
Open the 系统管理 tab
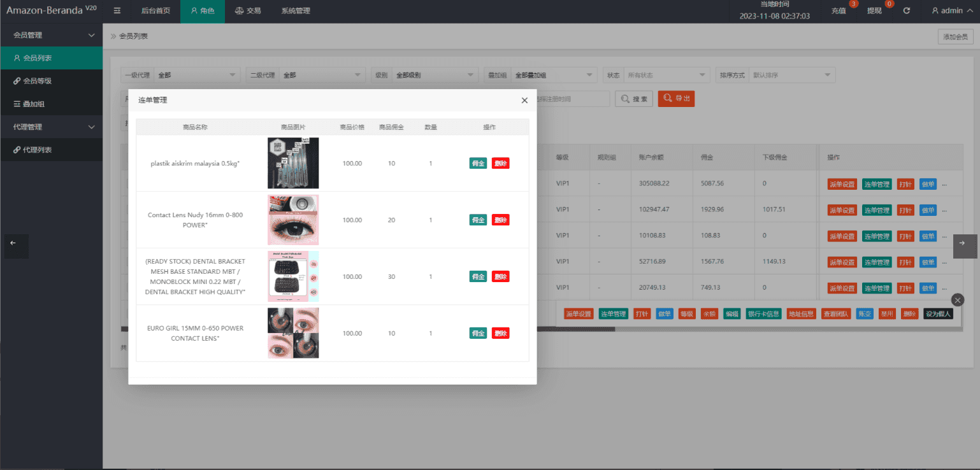[296, 11]
